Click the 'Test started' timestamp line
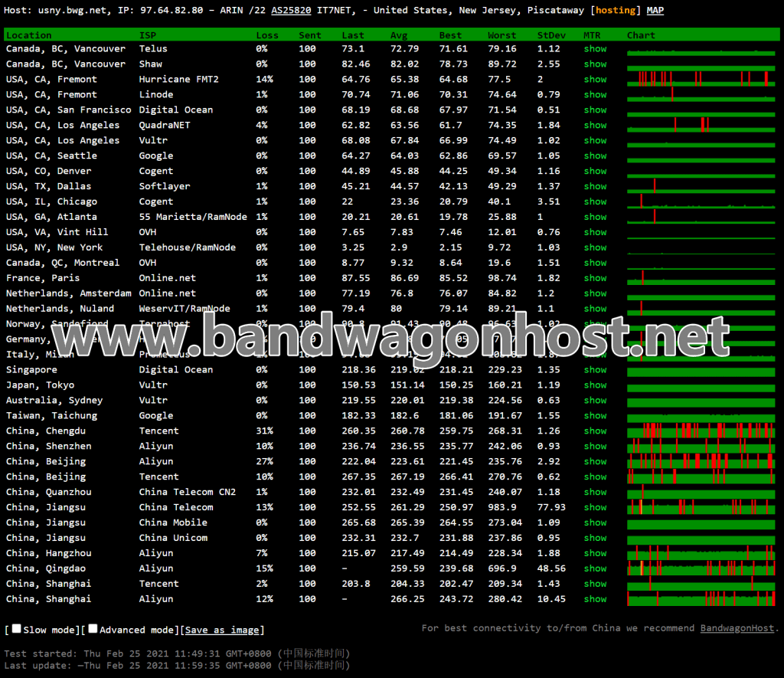 177,653
